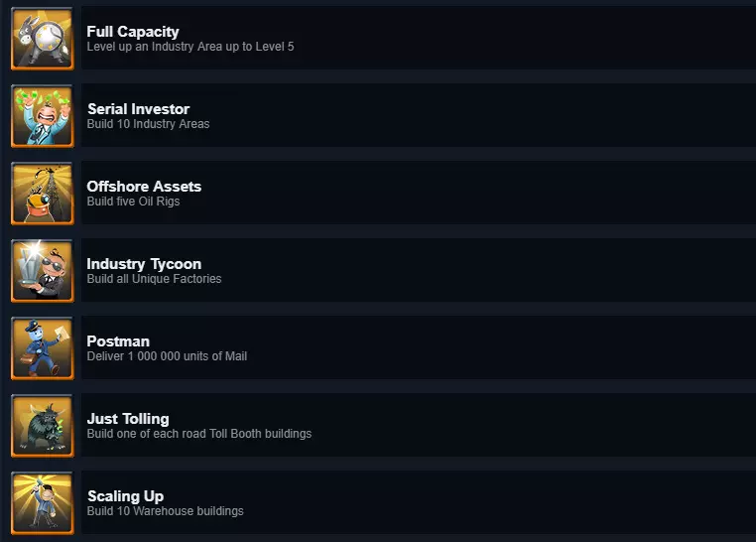Click the Serial Investor achievement icon
The width and height of the screenshot is (756, 542).
[x=42, y=116]
